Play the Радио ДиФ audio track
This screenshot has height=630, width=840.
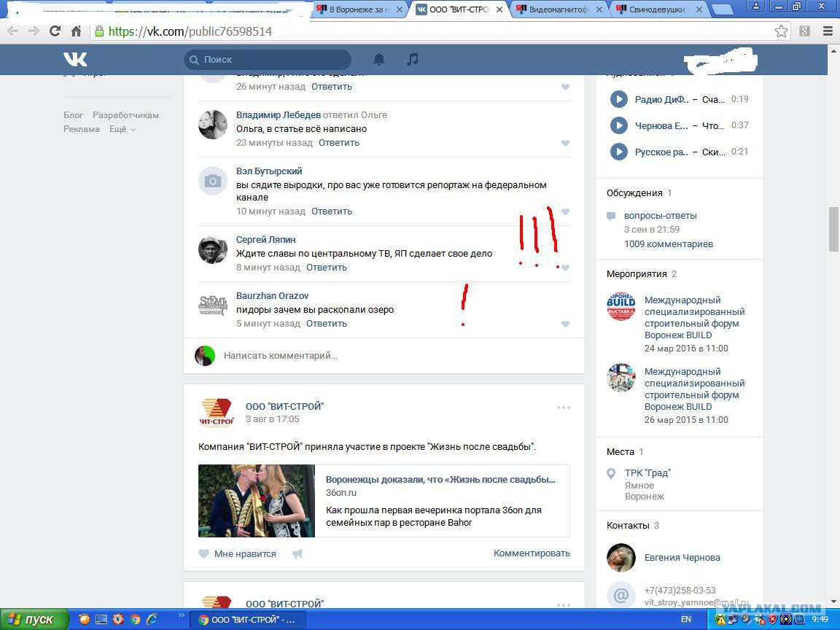(x=619, y=99)
